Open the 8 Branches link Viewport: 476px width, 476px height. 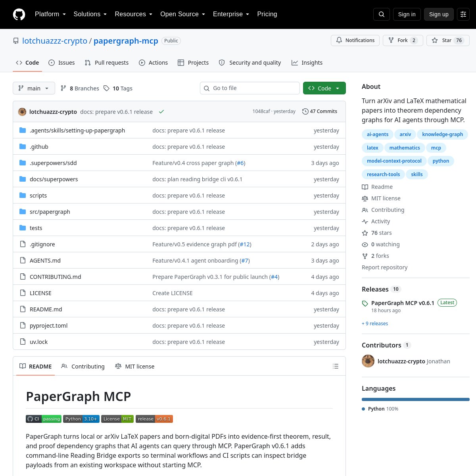80,88
